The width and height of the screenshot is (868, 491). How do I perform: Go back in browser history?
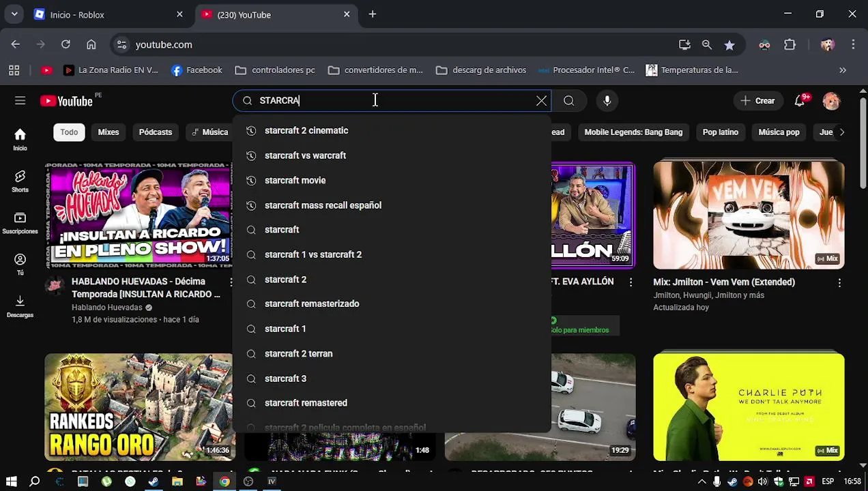[16, 44]
